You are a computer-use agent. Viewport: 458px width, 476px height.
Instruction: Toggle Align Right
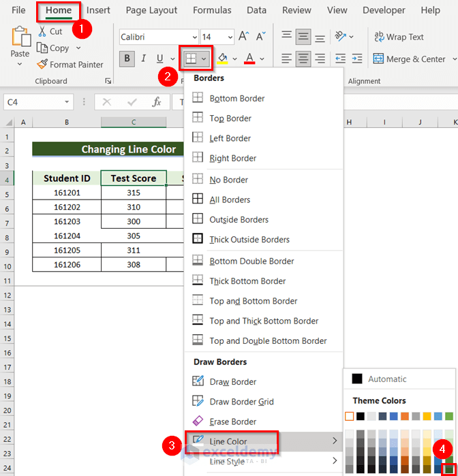pyautogui.click(x=320, y=59)
